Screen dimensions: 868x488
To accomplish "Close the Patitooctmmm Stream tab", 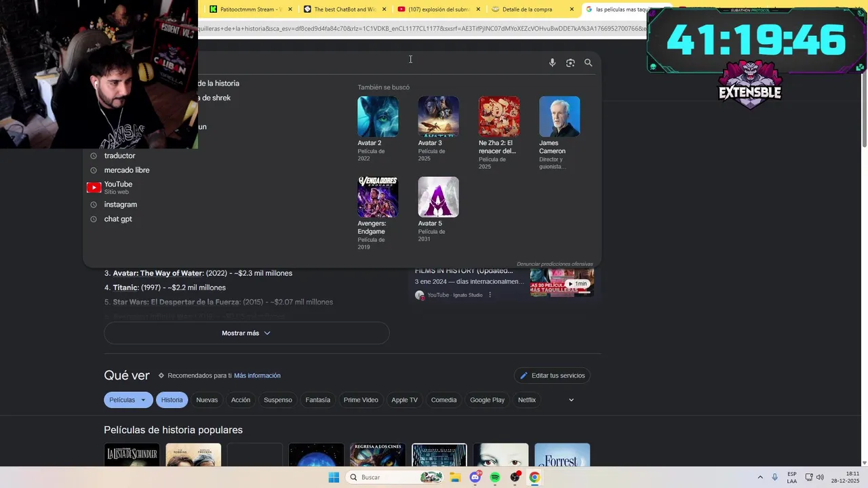I will click(291, 9).
